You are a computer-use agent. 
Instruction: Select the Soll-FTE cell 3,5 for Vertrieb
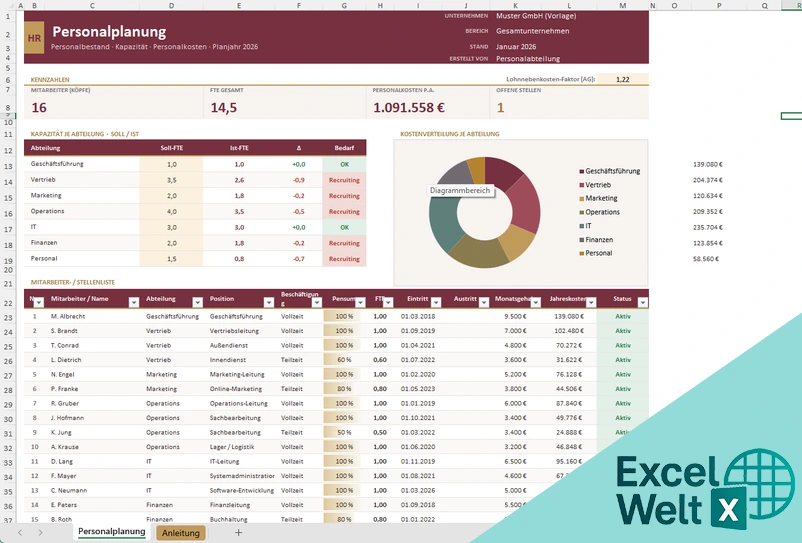click(171, 180)
